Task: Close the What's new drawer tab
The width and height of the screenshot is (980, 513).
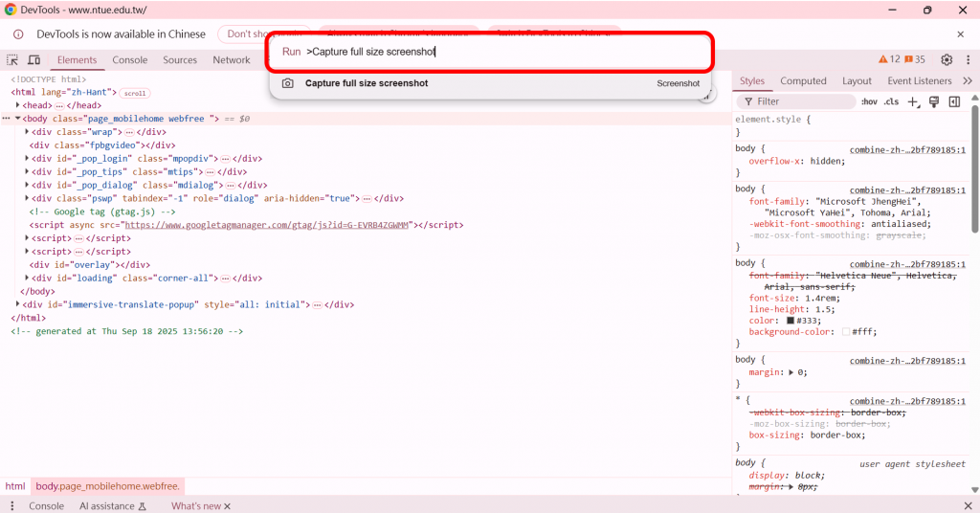Action: tap(227, 506)
